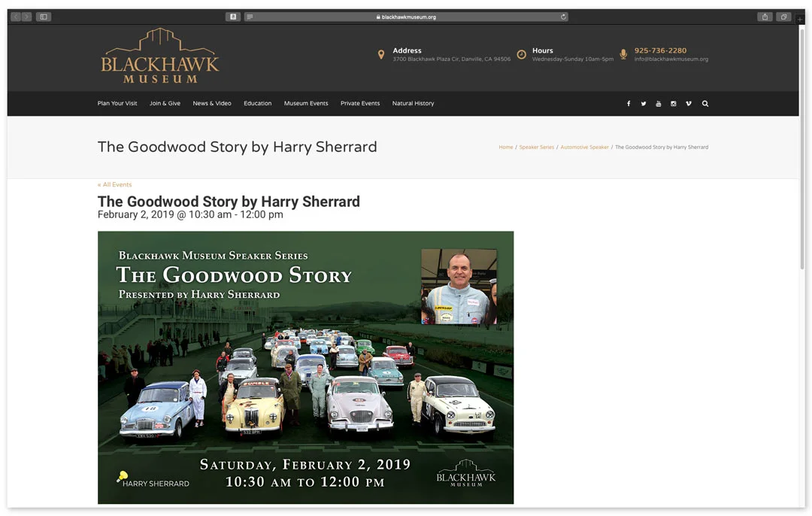Open a new tab with plus button
The height and width of the screenshot is (516, 812).
(x=799, y=19)
